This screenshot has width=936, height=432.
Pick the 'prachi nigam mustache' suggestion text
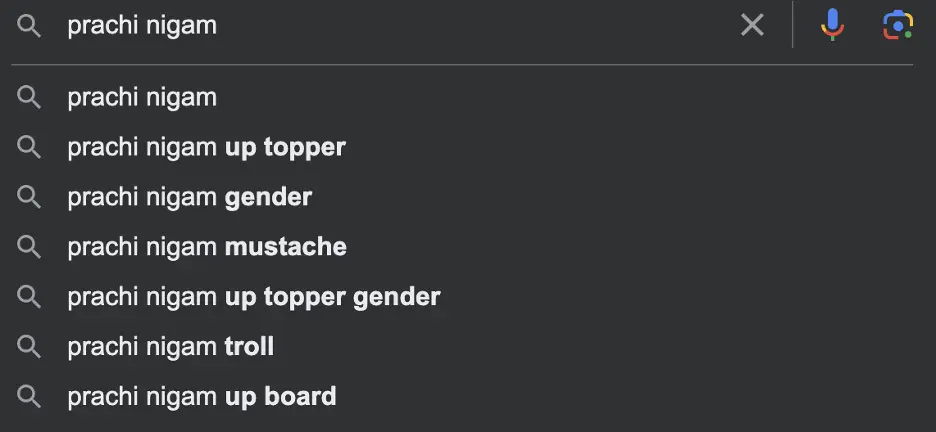click(x=207, y=247)
